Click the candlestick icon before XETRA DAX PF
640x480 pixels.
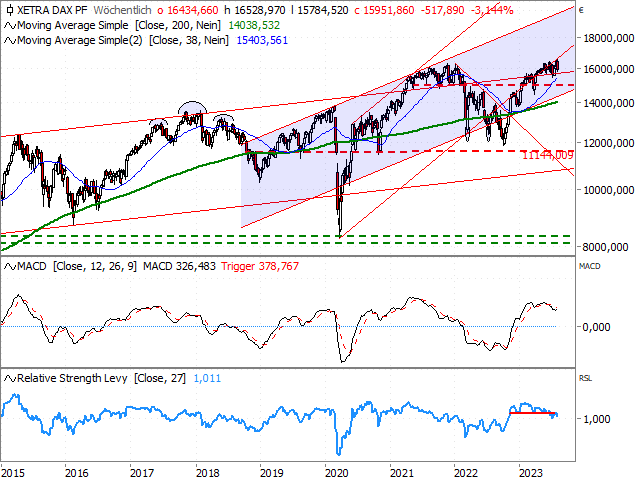pos(9,10)
